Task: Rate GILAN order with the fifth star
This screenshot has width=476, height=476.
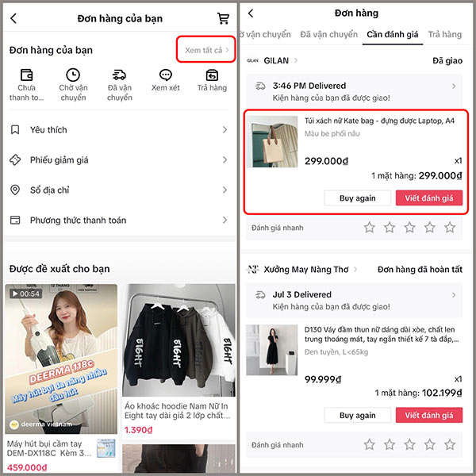Action: (450, 228)
